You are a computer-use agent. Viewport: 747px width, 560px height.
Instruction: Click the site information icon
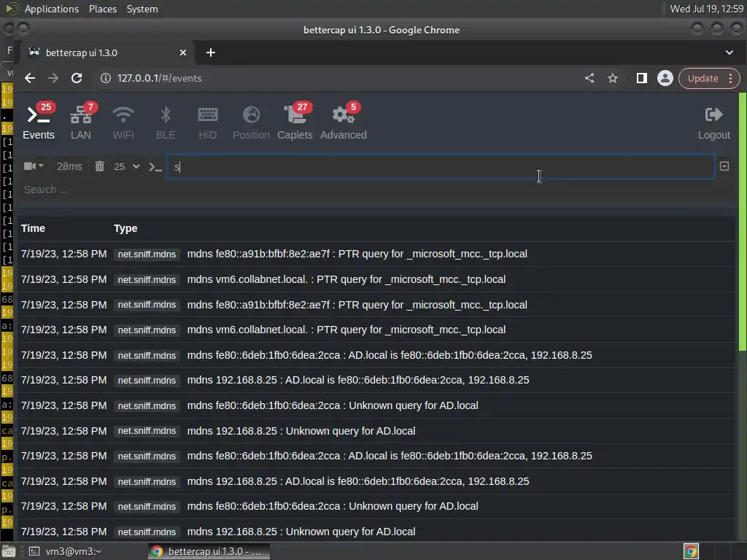point(106,78)
